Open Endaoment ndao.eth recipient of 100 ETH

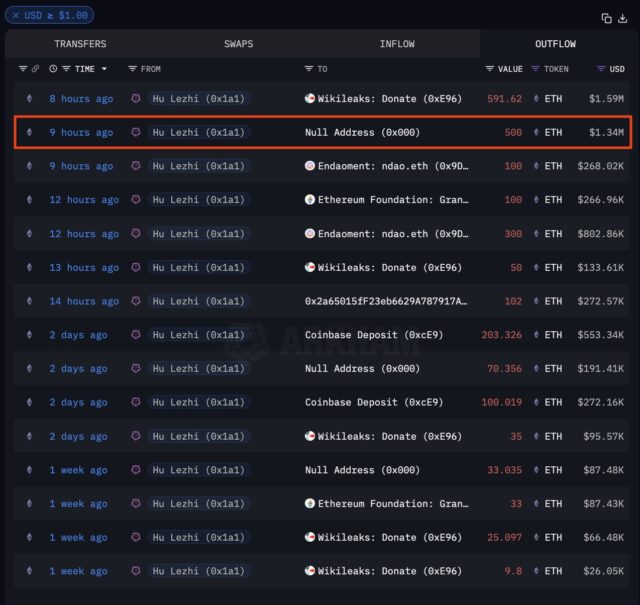coord(393,166)
